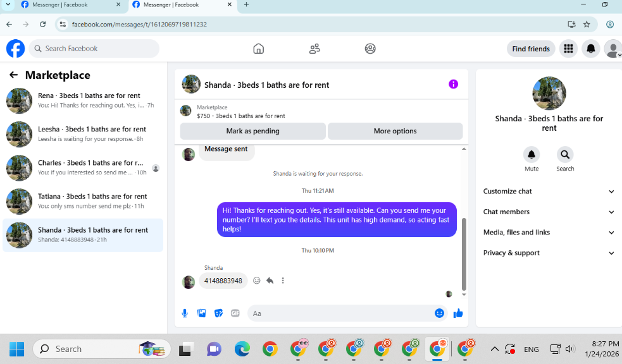Open Home feed icon in top navigation
622x364 pixels.
tap(259, 49)
